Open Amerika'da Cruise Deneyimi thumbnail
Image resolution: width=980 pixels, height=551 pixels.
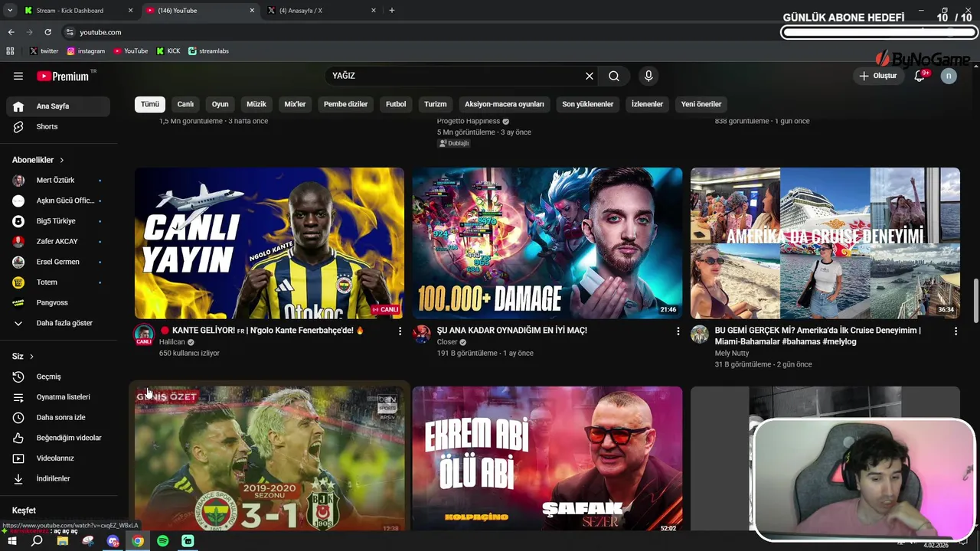[825, 243]
